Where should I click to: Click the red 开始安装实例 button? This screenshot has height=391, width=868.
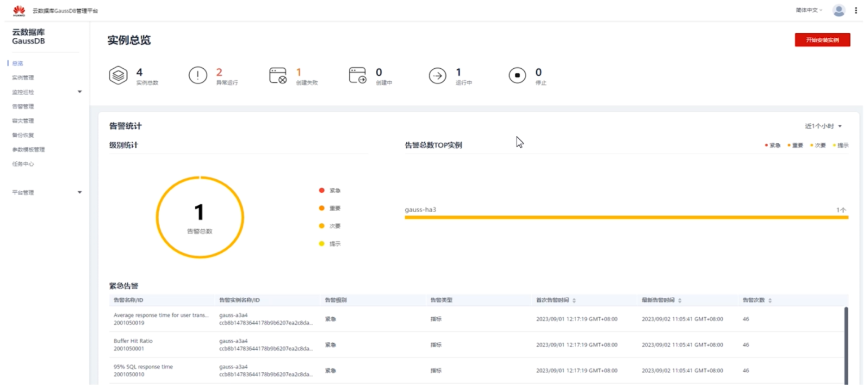point(822,40)
